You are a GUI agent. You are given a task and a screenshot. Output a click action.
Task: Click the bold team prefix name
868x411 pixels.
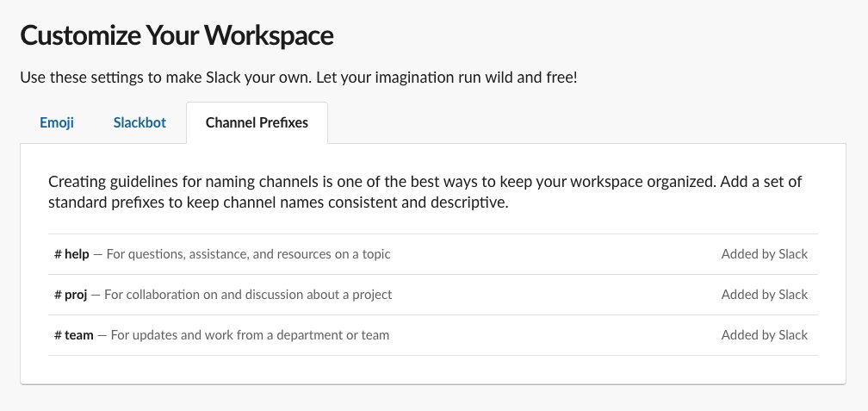[x=78, y=335]
